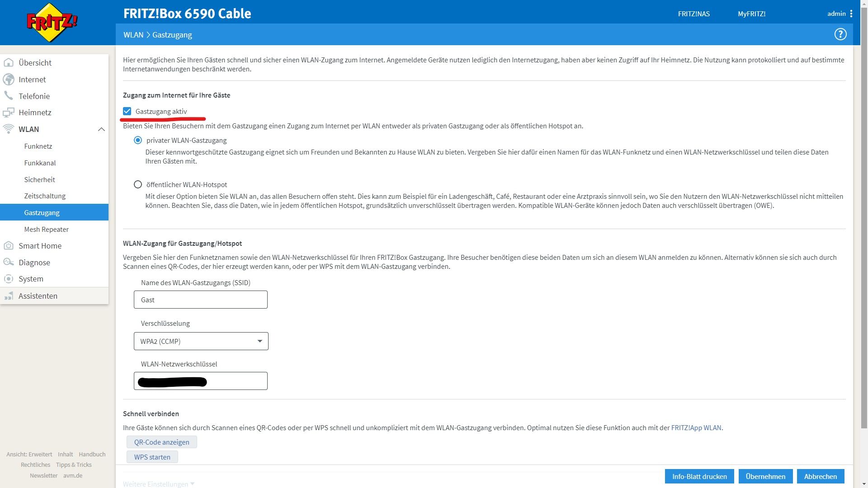Open the help question mark icon
868x488 pixels.
pos(840,34)
